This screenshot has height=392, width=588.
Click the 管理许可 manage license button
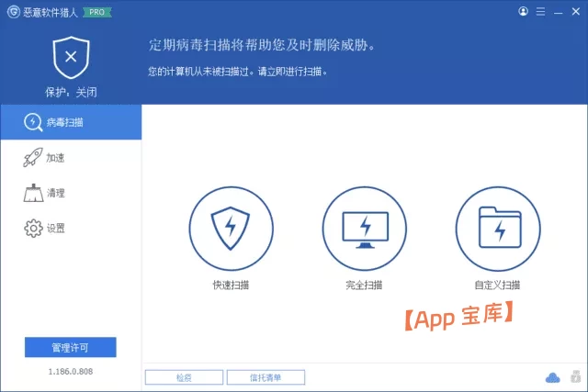click(71, 347)
